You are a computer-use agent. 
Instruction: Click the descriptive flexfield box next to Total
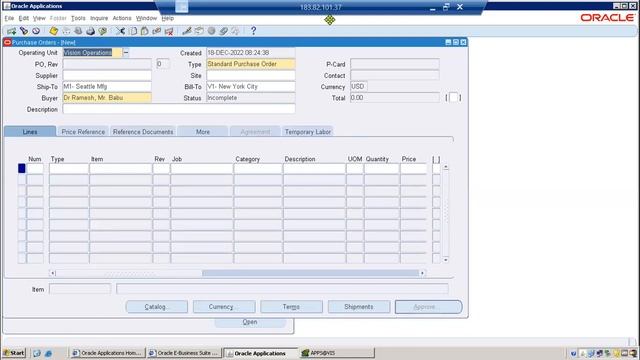453,98
